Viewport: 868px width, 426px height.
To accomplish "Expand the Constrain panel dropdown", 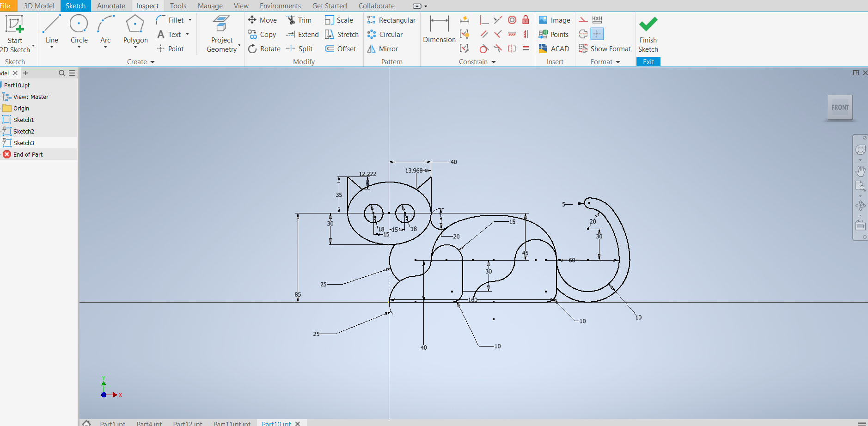I will tap(494, 62).
